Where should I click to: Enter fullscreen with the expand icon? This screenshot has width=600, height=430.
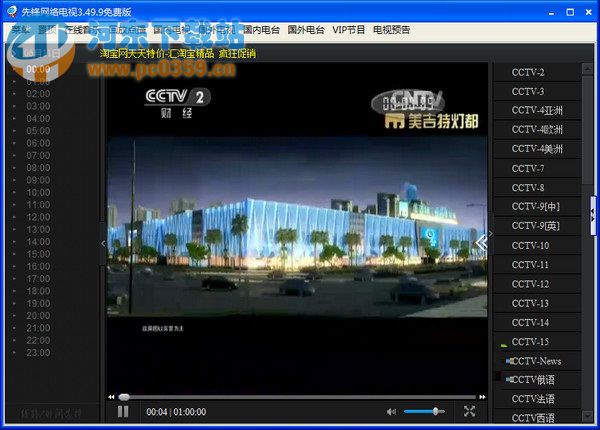coord(470,412)
